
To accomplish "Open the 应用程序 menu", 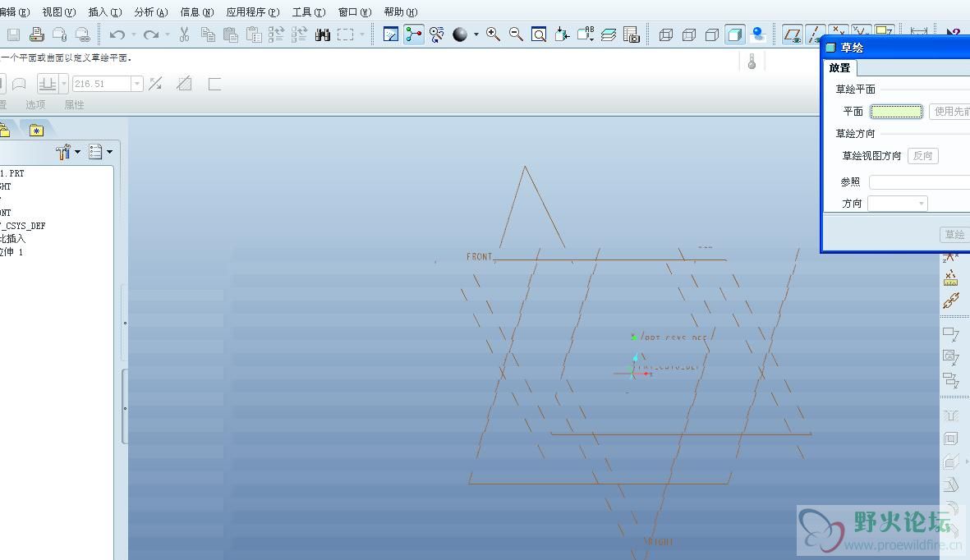I will (x=252, y=11).
